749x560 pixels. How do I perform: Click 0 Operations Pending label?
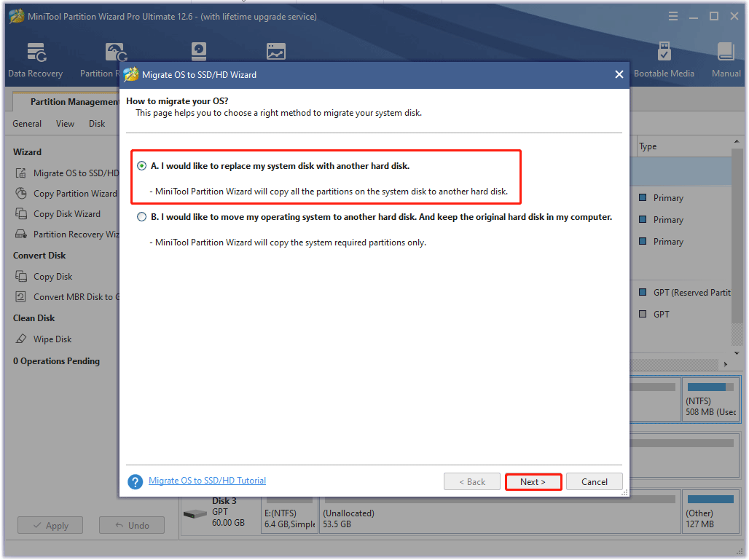[x=56, y=361]
